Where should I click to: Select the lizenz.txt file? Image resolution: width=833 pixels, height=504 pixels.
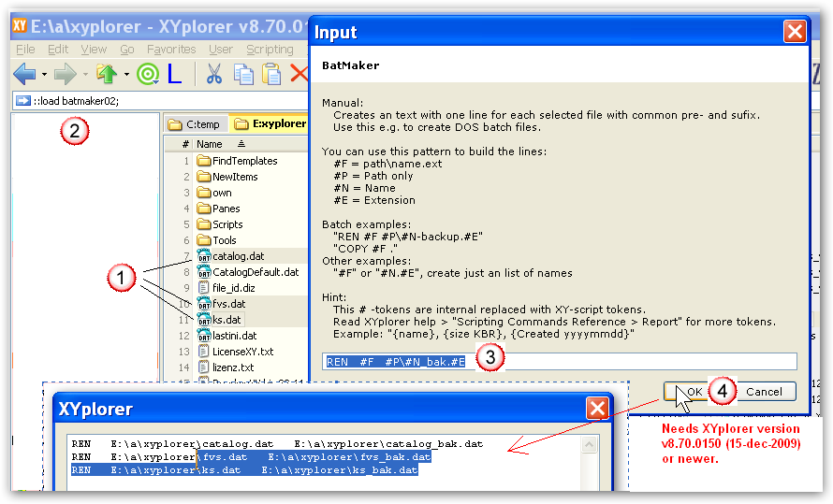point(226,367)
